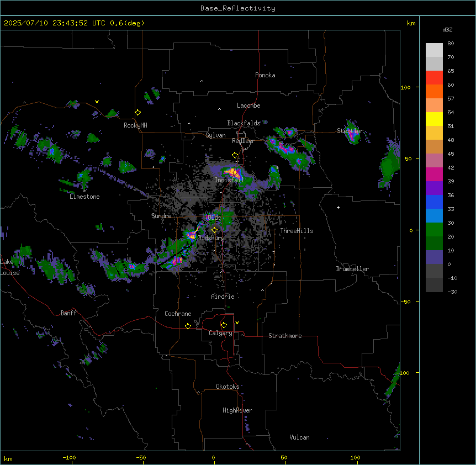Click the Okotoks town label
Image resolution: width=476 pixels, height=465 pixels.
pos(228,387)
